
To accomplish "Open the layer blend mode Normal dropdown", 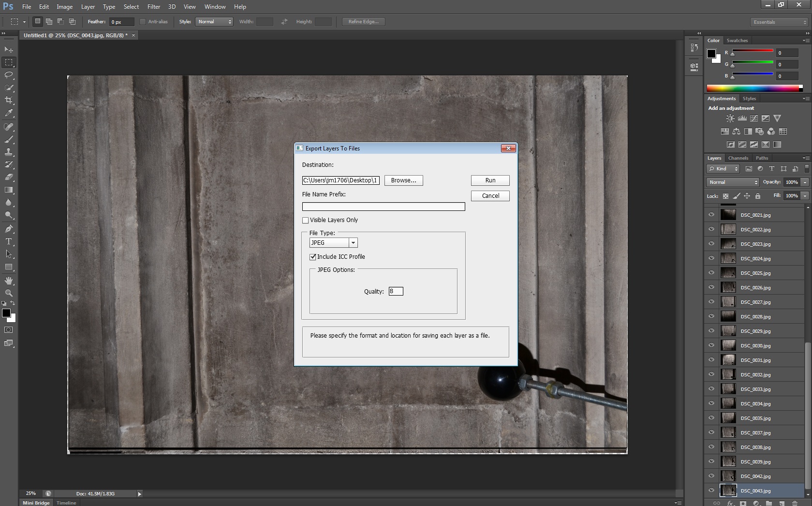I will tap(733, 182).
